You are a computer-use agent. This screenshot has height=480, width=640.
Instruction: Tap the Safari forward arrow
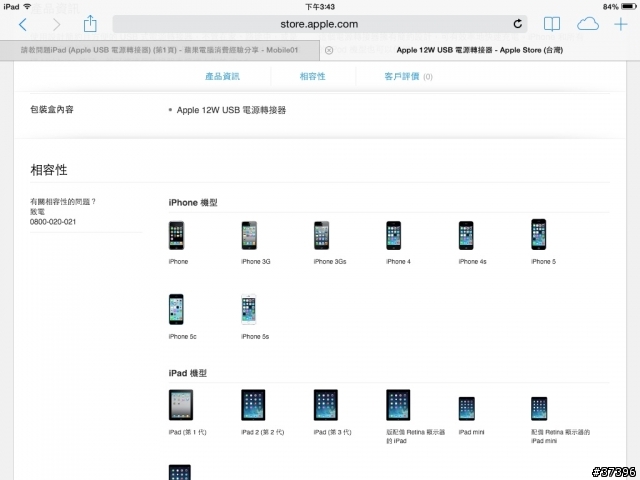point(56,24)
